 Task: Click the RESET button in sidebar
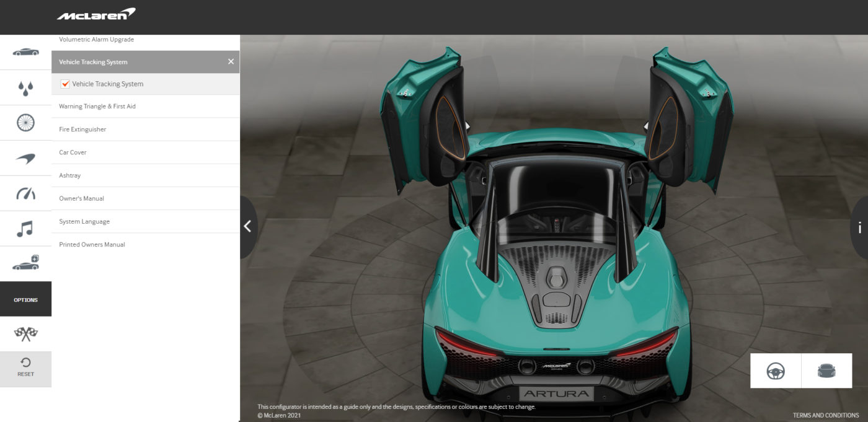(25, 369)
